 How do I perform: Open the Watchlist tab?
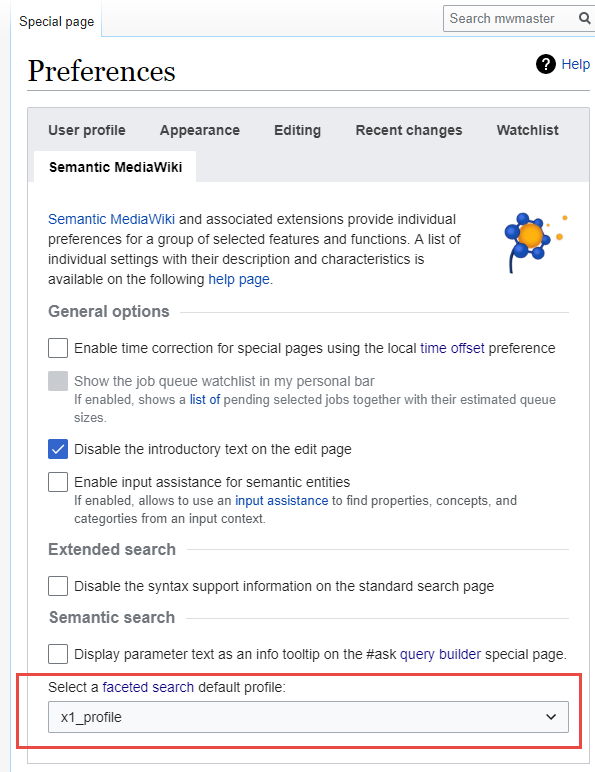(x=528, y=130)
